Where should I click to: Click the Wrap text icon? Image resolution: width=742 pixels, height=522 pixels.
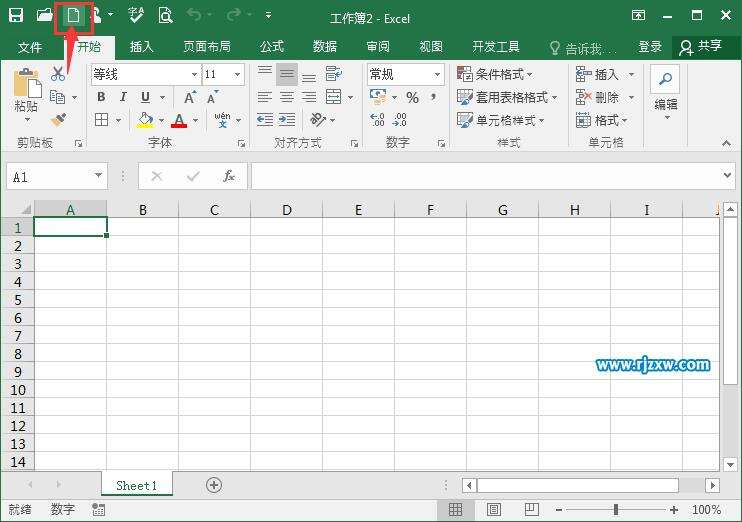click(x=333, y=73)
